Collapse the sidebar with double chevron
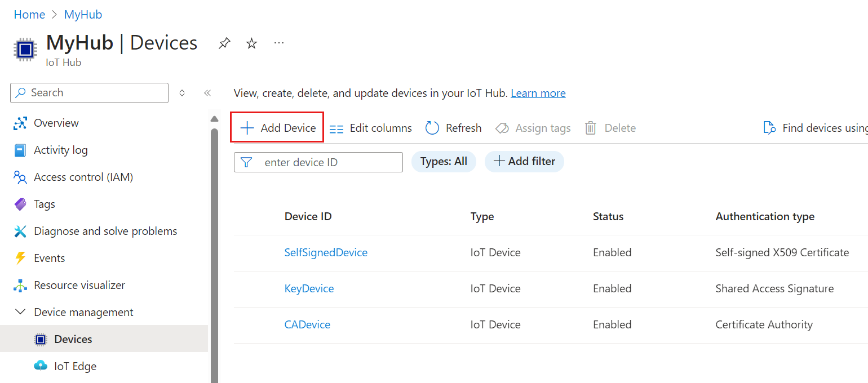This screenshot has height=383, width=868. [207, 93]
